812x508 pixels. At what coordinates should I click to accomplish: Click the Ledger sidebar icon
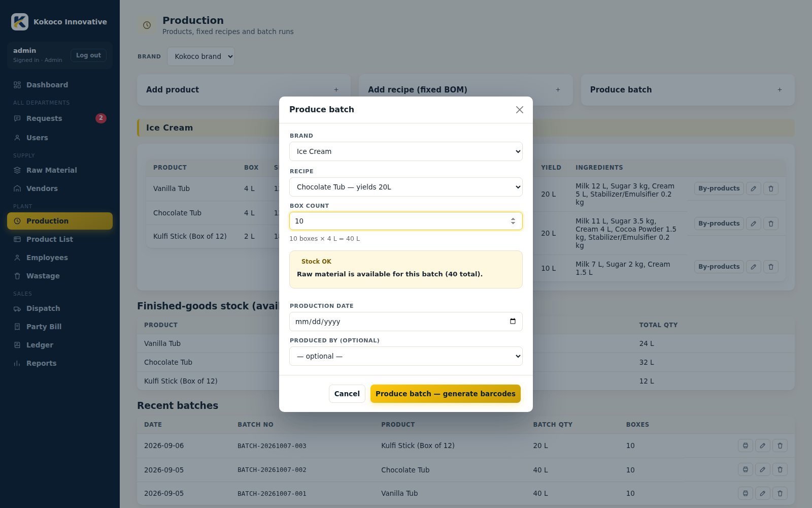(17, 345)
